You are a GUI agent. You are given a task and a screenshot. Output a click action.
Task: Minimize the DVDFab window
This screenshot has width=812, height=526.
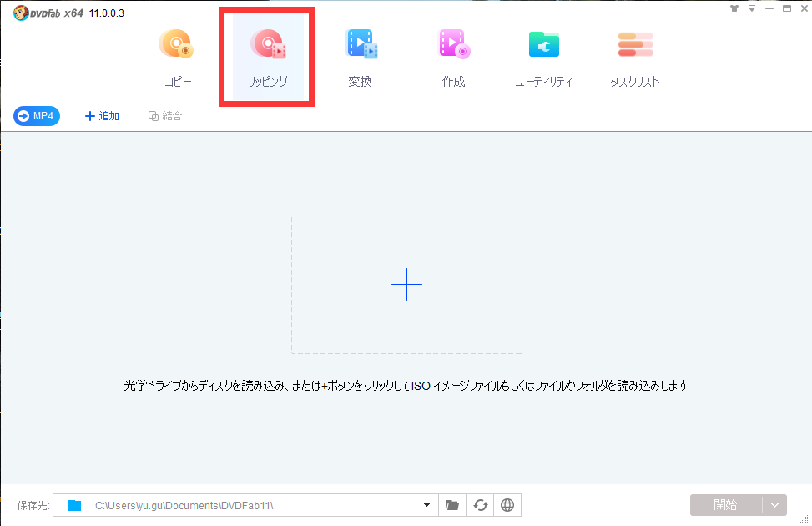[x=769, y=8]
